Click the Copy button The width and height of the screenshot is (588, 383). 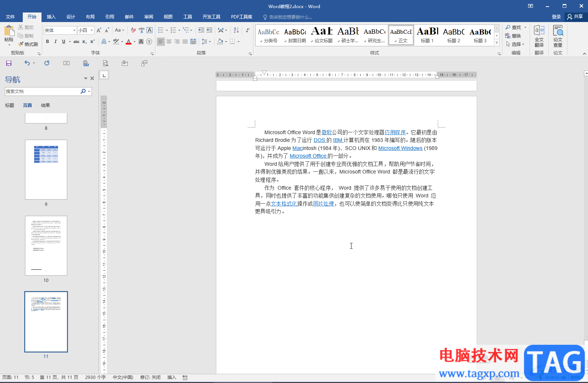click(26, 36)
